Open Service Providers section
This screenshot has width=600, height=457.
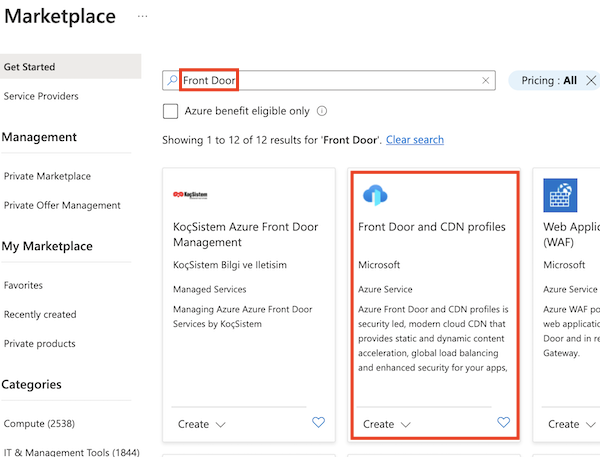coord(41,96)
